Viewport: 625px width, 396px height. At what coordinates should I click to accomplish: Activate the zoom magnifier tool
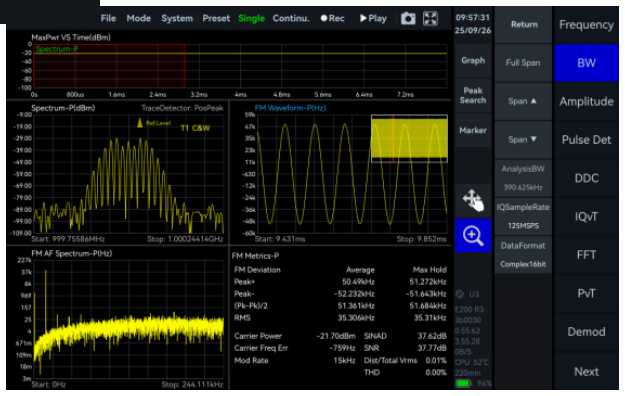point(473,235)
